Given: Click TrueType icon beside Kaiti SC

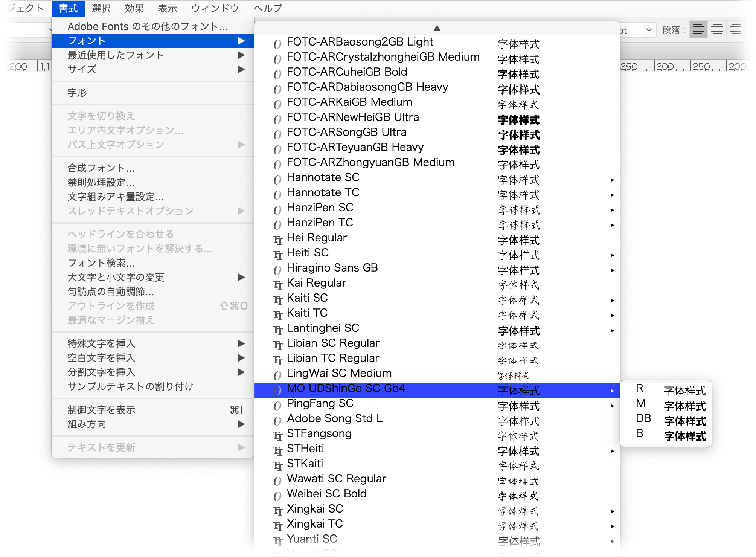Looking at the screenshot, I should (277, 300).
